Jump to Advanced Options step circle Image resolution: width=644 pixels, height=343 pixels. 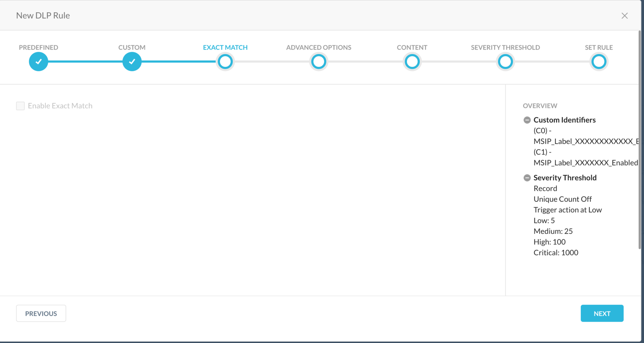319,62
